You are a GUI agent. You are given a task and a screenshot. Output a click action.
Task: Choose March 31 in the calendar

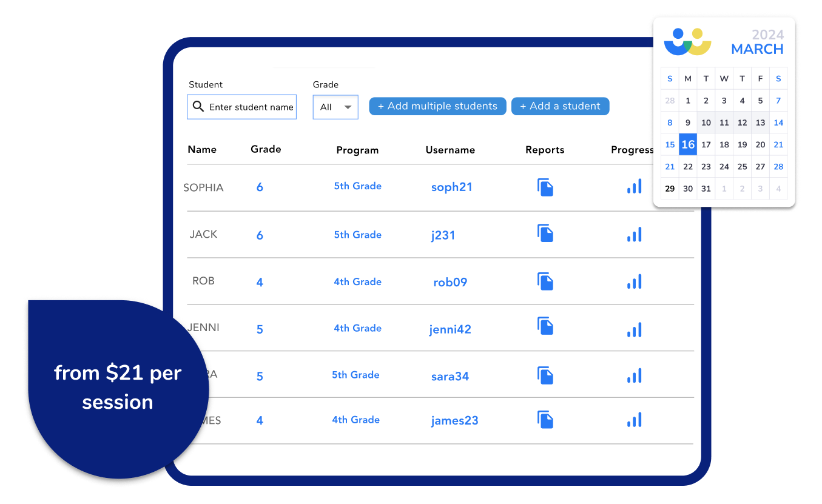coord(706,189)
